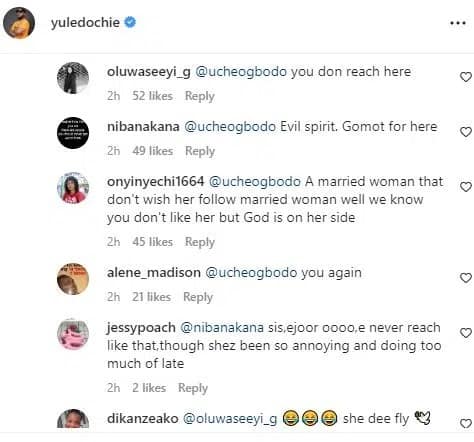Open dikanzeako's username profile link
Image resolution: width=474 pixels, height=442 pixels.
point(143,419)
